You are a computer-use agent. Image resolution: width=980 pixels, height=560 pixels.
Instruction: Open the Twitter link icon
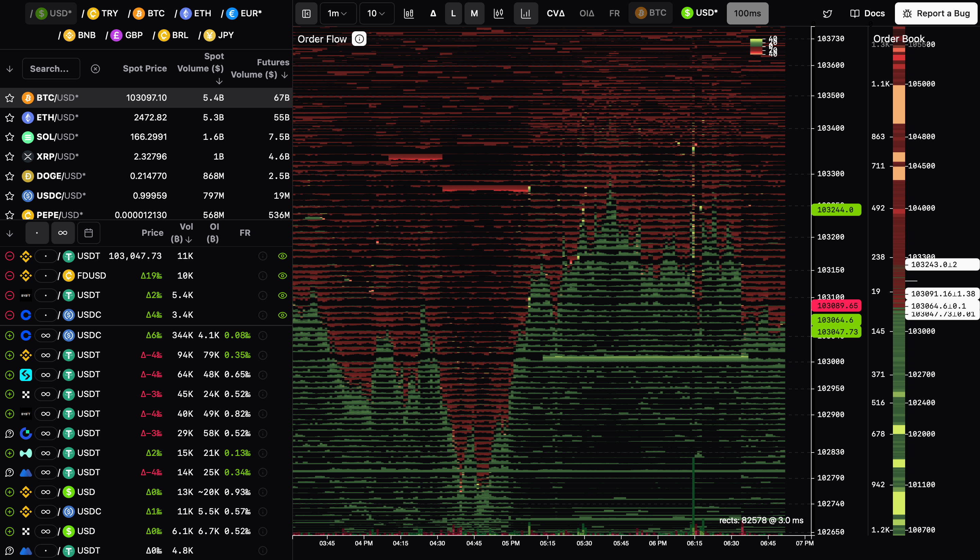tap(827, 14)
